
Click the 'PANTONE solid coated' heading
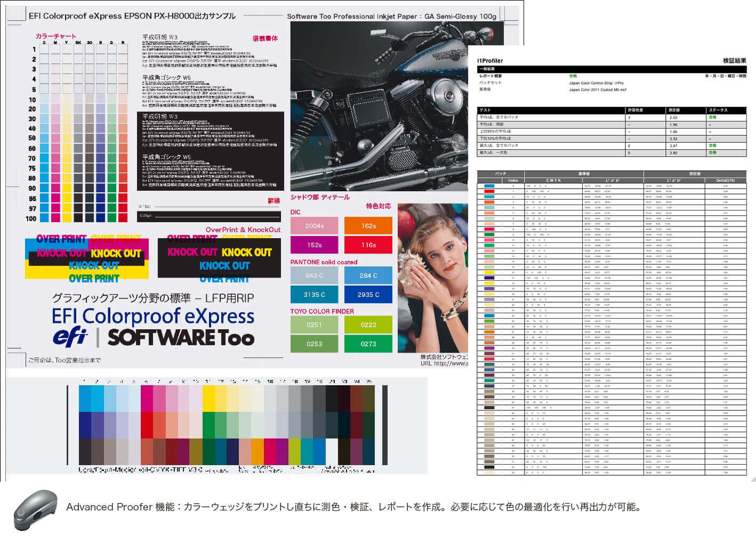point(324,262)
